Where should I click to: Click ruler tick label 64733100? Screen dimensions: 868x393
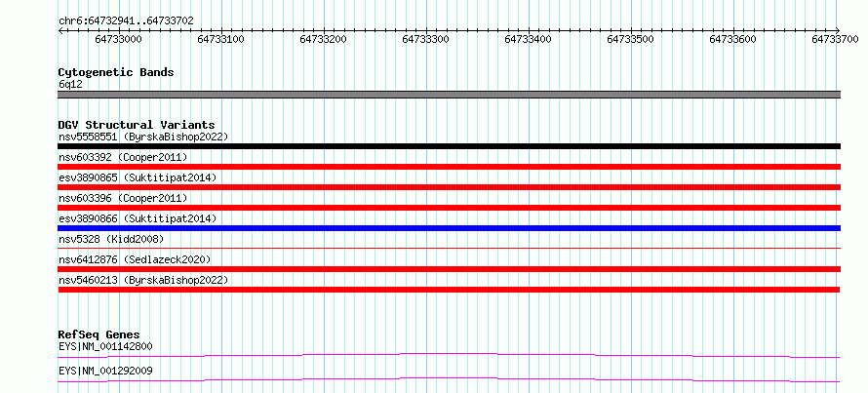tap(220, 39)
